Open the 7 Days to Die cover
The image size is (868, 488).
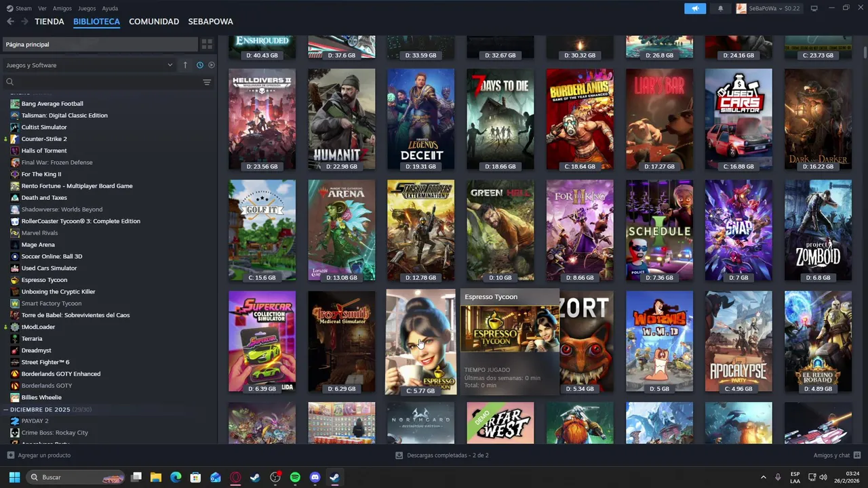500,119
